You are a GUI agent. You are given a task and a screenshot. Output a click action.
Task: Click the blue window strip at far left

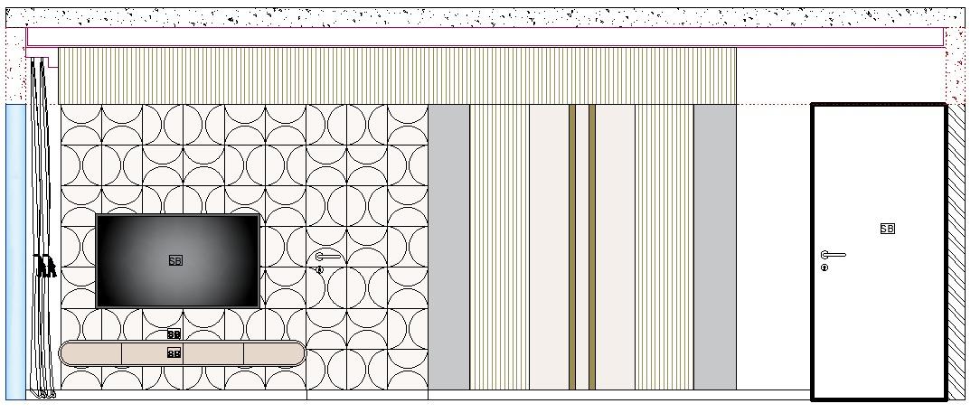coord(15,251)
